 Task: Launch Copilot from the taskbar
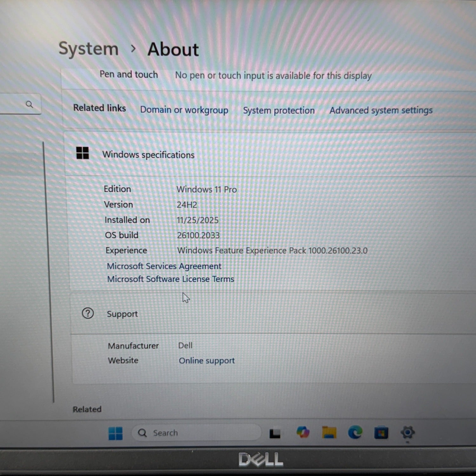[303, 432]
